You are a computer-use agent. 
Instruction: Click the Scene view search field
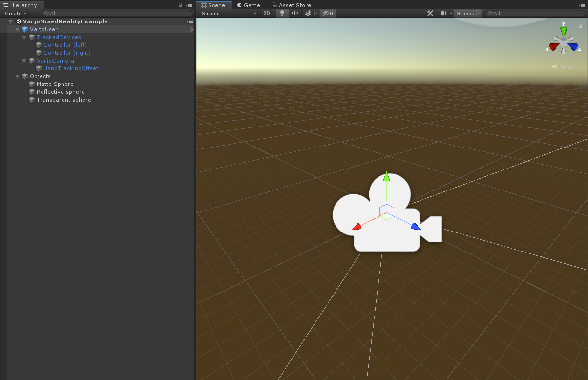coord(535,13)
